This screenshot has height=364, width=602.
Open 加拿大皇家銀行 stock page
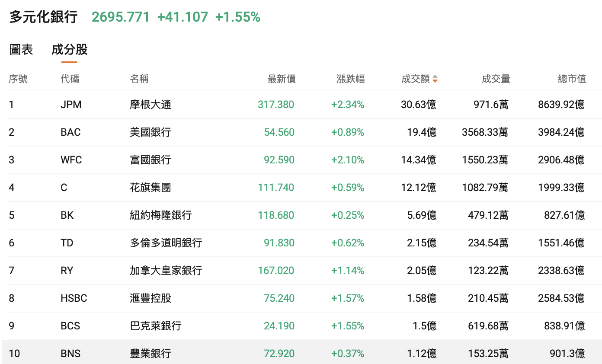(166, 271)
